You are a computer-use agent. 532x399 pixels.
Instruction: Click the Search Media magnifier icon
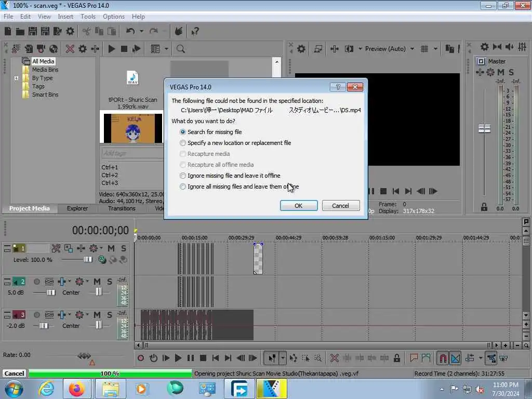180,49
